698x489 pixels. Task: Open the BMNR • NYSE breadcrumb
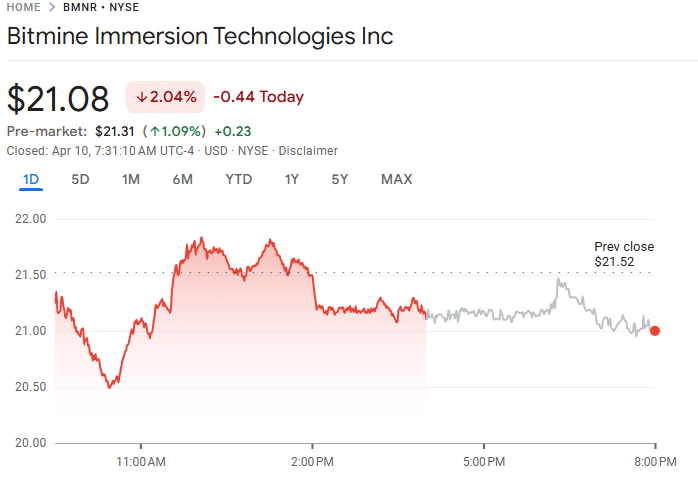click(101, 7)
